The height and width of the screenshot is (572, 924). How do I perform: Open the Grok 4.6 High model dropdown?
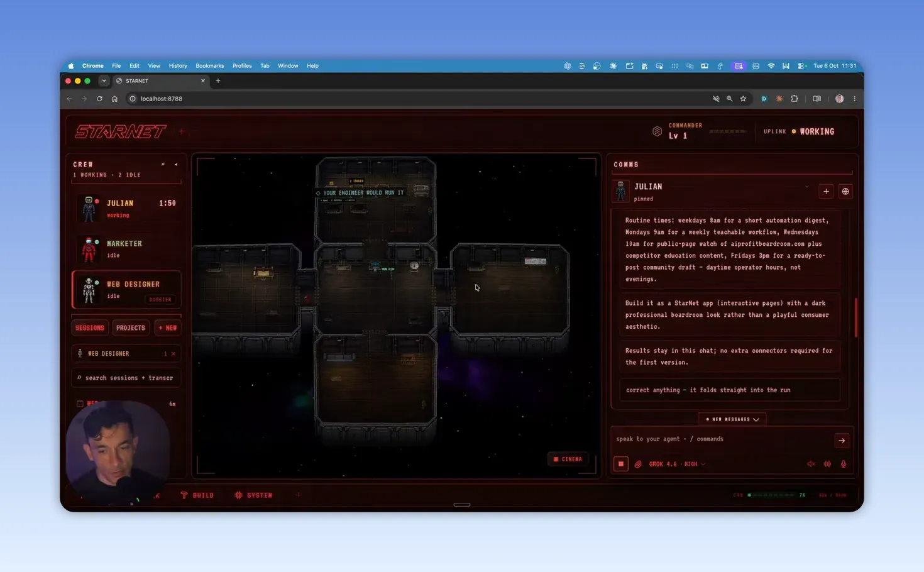coord(677,464)
